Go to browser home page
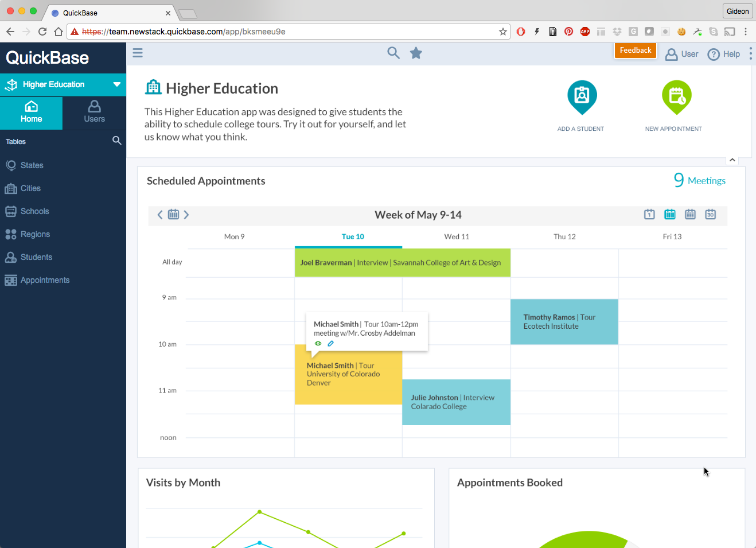The height and width of the screenshot is (548, 756). click(59, 32)
